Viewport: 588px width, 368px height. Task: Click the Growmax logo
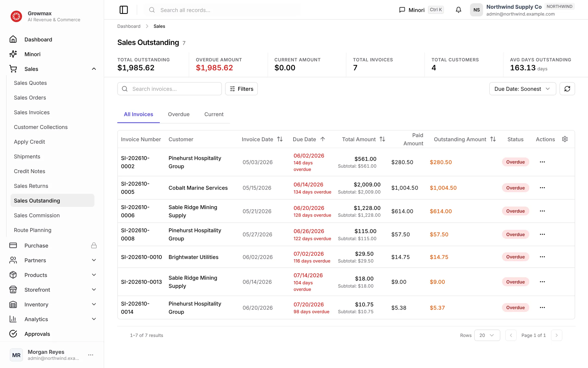pyautogui.click(x=16, y=16)
